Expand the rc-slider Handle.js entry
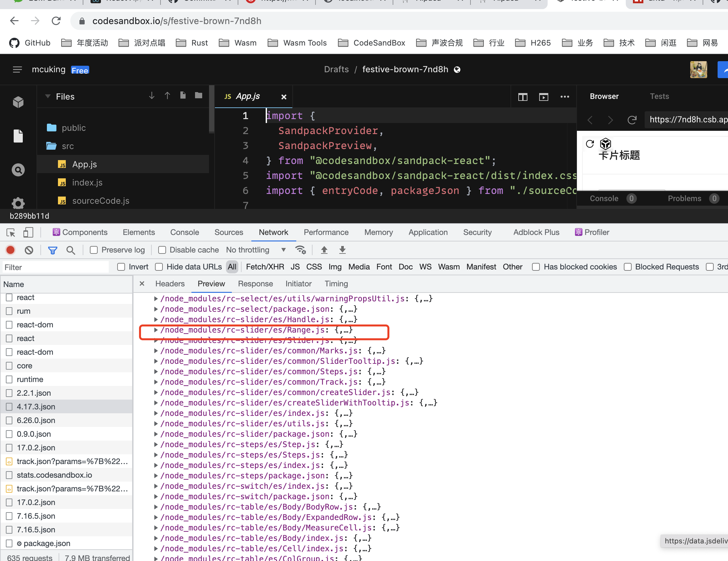 pyautogui.click(x=155, y=319)
